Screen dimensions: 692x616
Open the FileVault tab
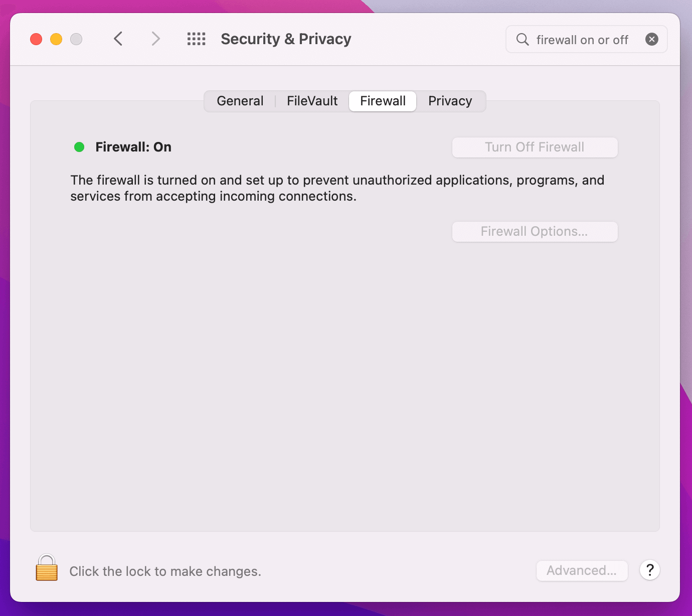coord(312,101)
